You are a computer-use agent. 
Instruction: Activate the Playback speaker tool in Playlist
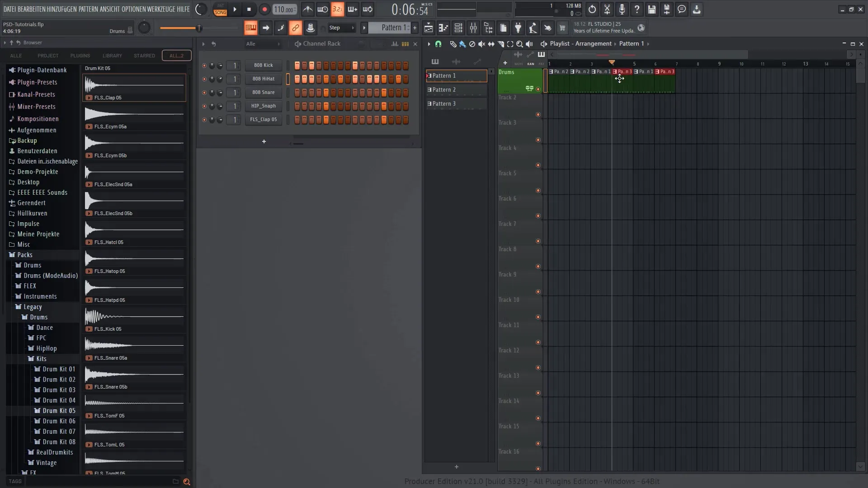(x=529, y=44)
